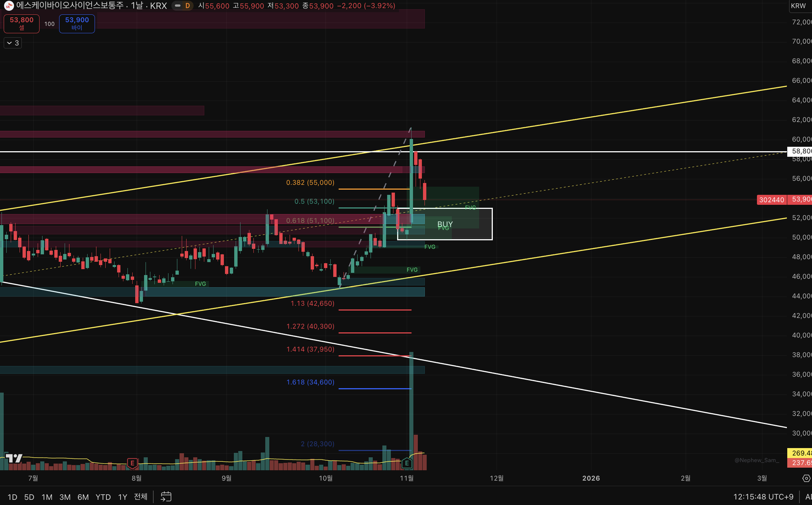Open the timezone menu showing UTC+9
This screenshot has height=505, width=812.
point(763,496)
